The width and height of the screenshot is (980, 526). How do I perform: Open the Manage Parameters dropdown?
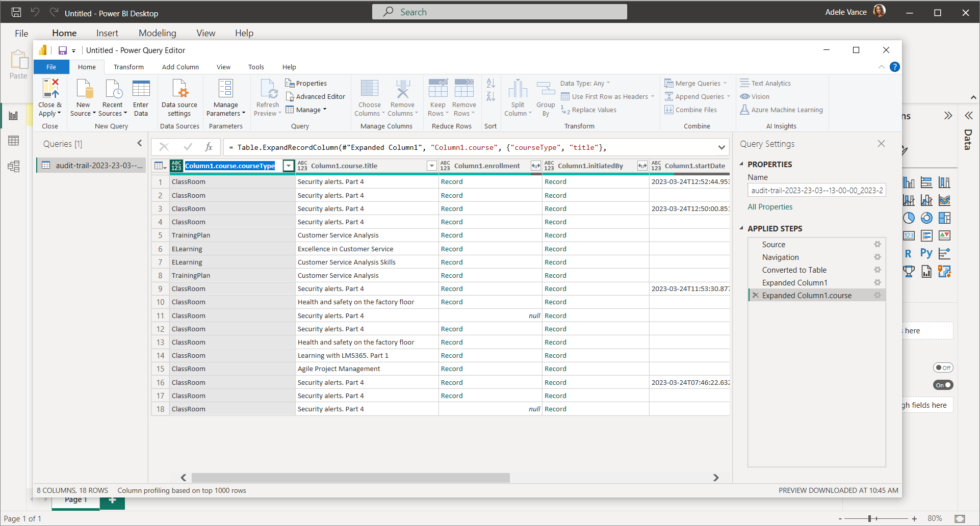click(x=226, y=109)
